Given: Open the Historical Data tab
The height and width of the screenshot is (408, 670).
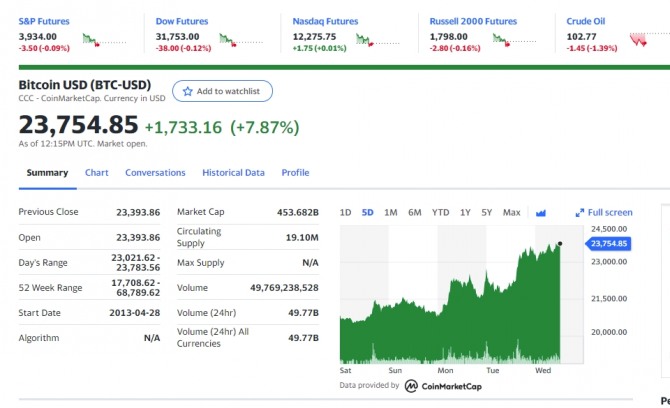Looking at the screenshot, I should [x=233, y=173].
